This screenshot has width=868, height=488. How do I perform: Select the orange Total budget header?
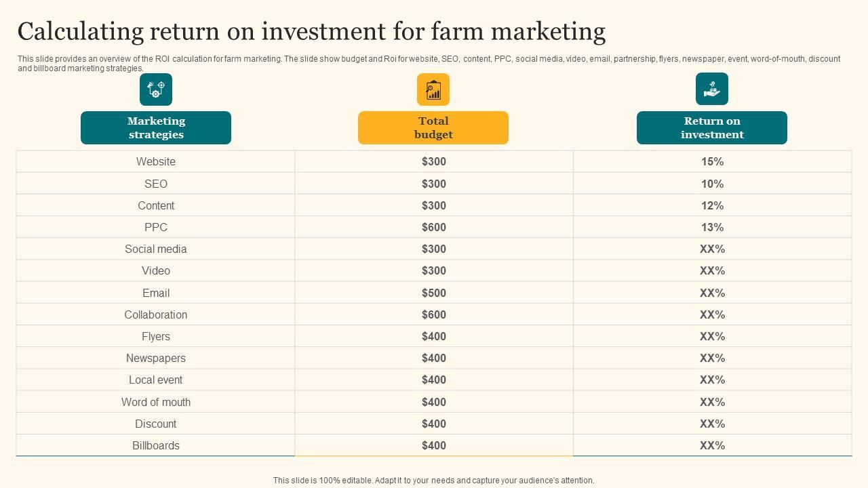click(433, 128)
